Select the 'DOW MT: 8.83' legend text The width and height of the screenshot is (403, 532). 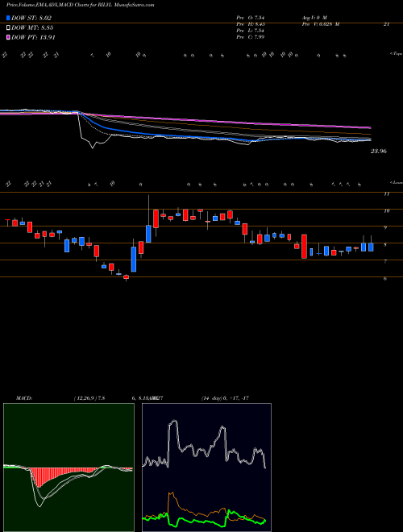coord(32,28)
